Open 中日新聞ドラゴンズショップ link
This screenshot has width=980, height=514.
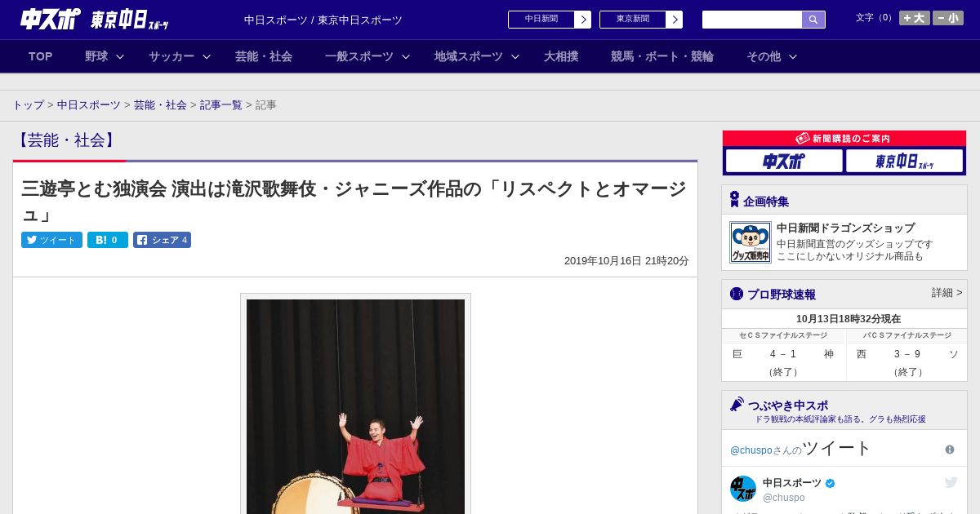[x=845, y=228]
